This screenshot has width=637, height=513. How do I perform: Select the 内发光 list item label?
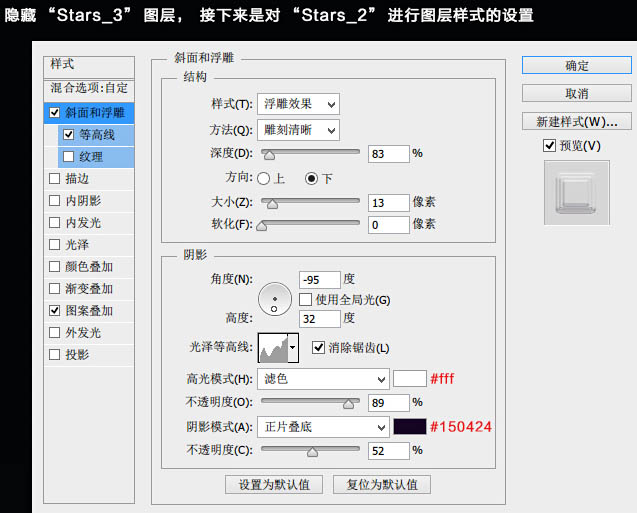(x=83, y=223)
